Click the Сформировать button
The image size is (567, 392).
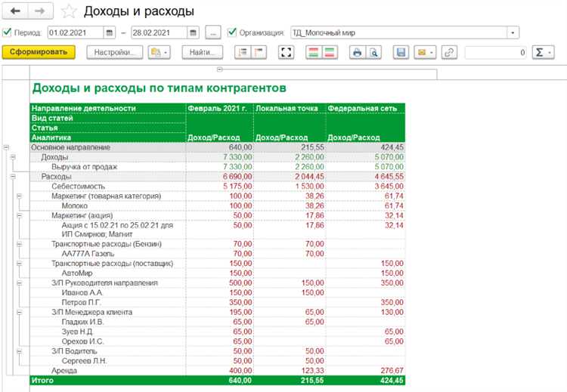click(x=39, y=52)
